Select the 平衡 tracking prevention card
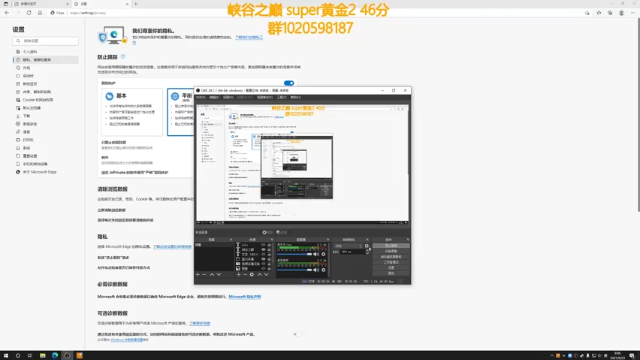The width and height of the screenshot is (640, 360). [180, 112]
